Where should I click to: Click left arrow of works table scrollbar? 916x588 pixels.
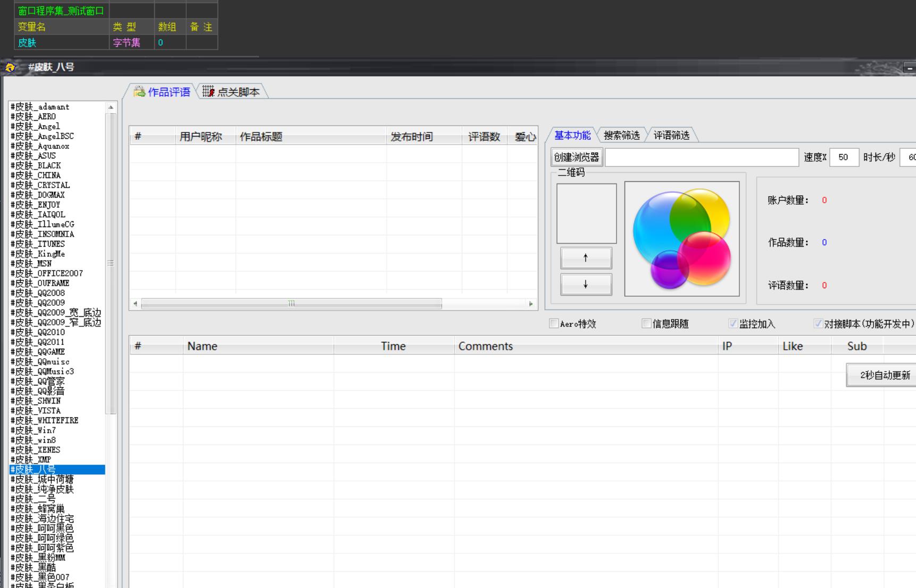(136, 304)
